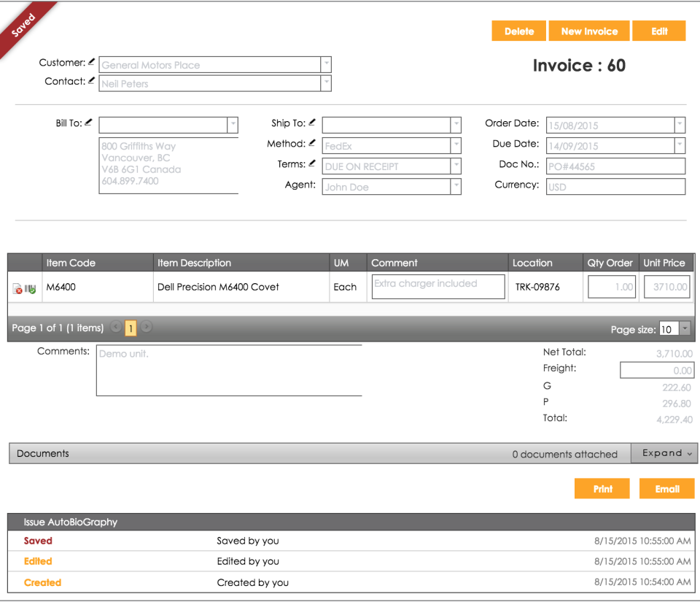Click the Comment column header

coord(437,263)
